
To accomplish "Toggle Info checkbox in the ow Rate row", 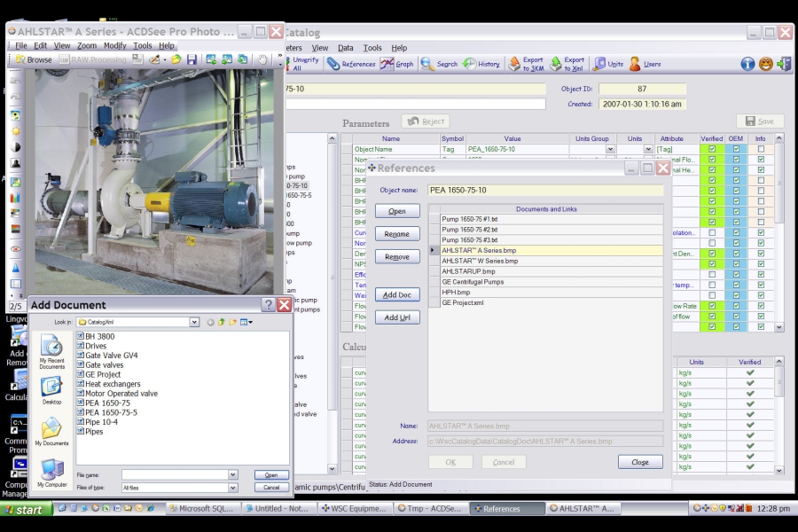I will (x=761, y=306).
